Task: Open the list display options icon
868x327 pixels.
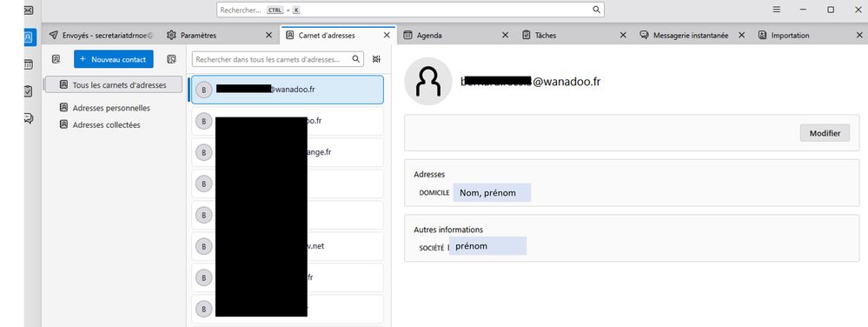Action: [x=376, y=59]
